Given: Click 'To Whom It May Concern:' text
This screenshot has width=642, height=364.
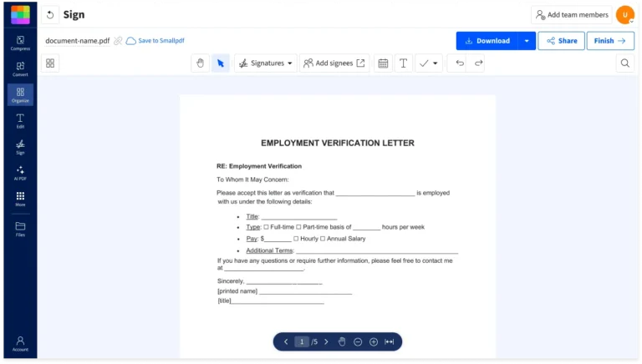Looking at the screenshot, I should point(252,179).
